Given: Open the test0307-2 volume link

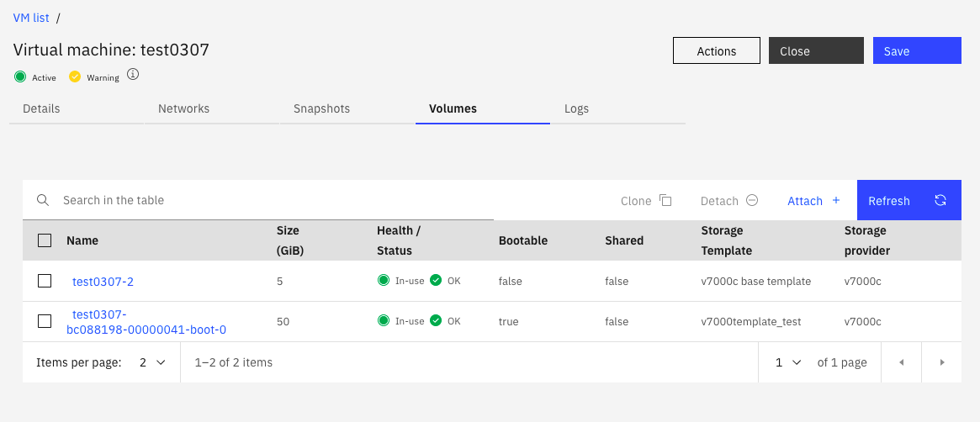Looking at the screenshot, I should [103, 282].
